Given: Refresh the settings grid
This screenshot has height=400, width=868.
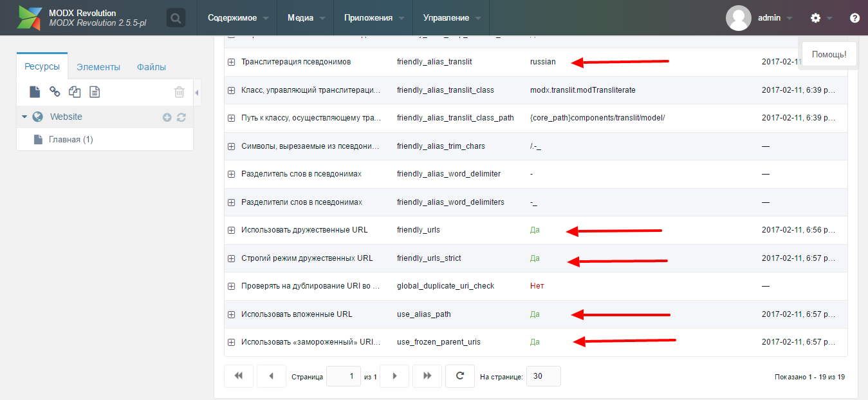Looking at the screenshot, I should point(460,376).
